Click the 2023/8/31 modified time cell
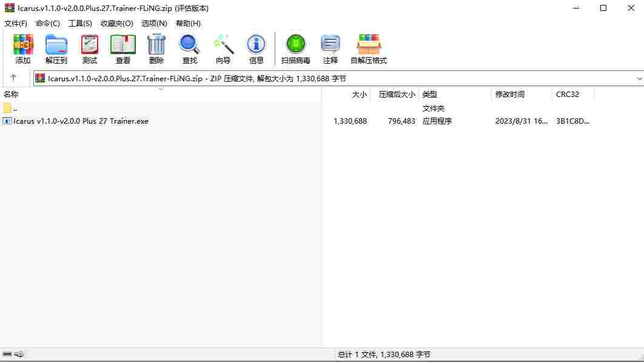The image size is (644, 362). coord(521,121)
